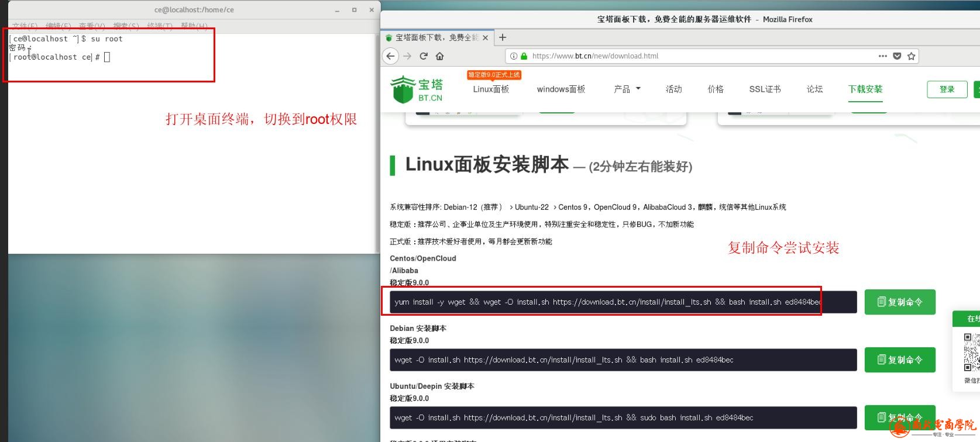980x442 pixels.
Task: Open the terminal 编辑(E) menu
Action: (x=59, y=26)
